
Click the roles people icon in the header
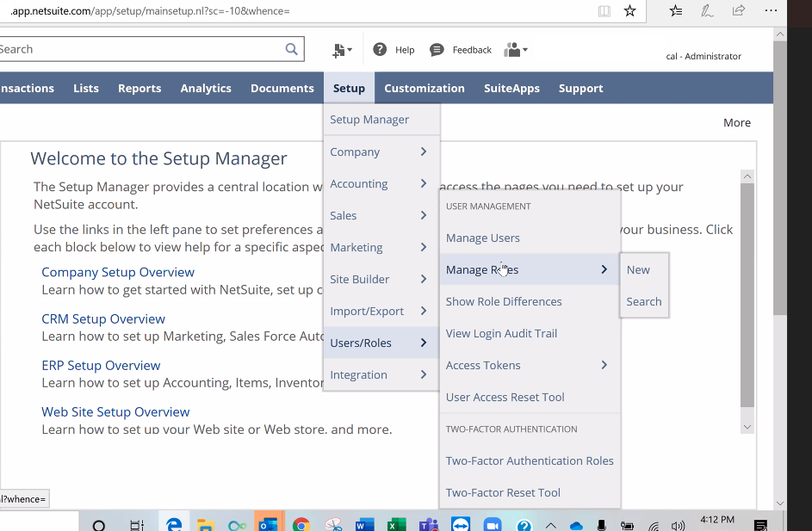(510, 49)
